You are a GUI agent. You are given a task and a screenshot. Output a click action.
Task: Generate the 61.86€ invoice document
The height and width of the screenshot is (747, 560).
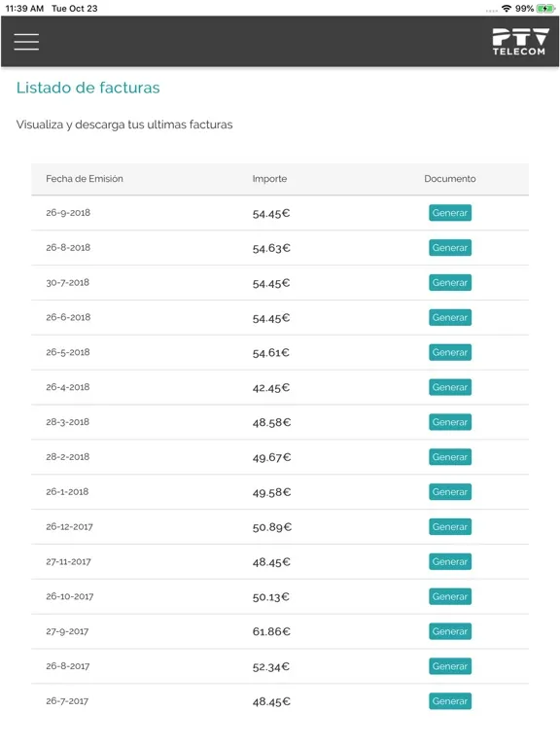pos(450,631)
